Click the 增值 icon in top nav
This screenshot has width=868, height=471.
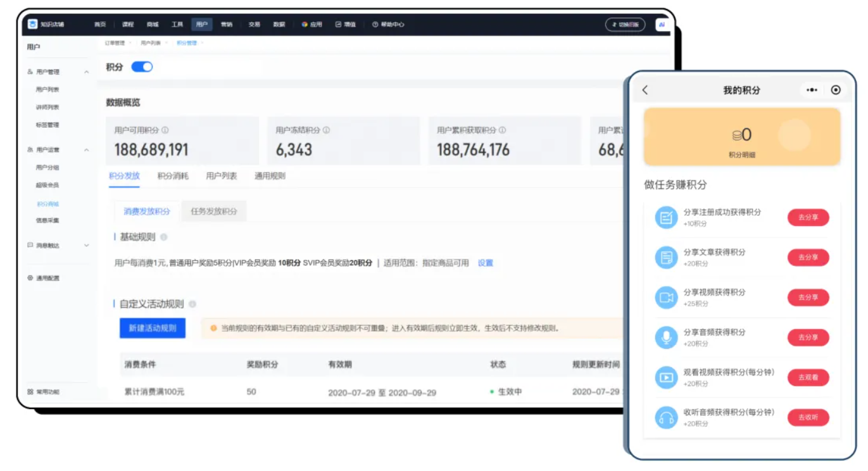(x=338, y=25)
